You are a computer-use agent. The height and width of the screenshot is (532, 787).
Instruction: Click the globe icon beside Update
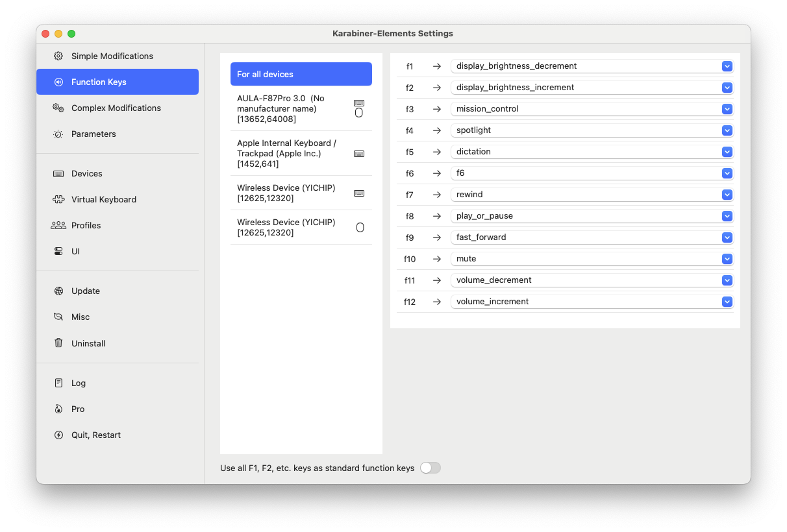pyautogui.click(x=58, y=291)
